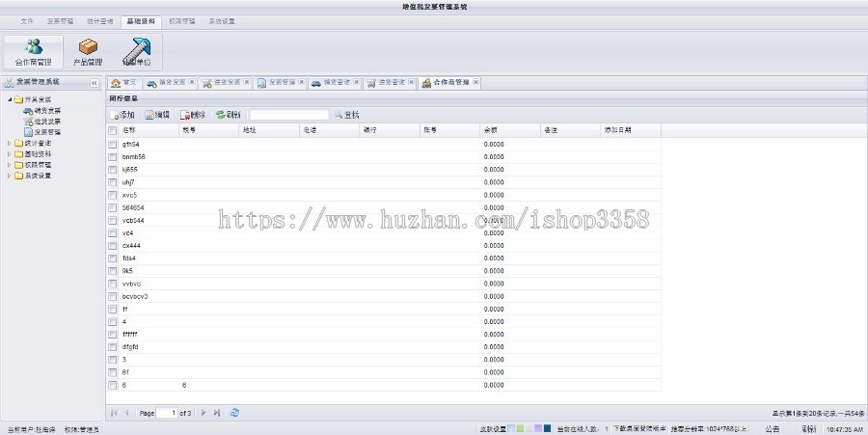868x435 pixels.
Task: Open 合作商管理 ribbon button
Action: click(x=33, y=51)
